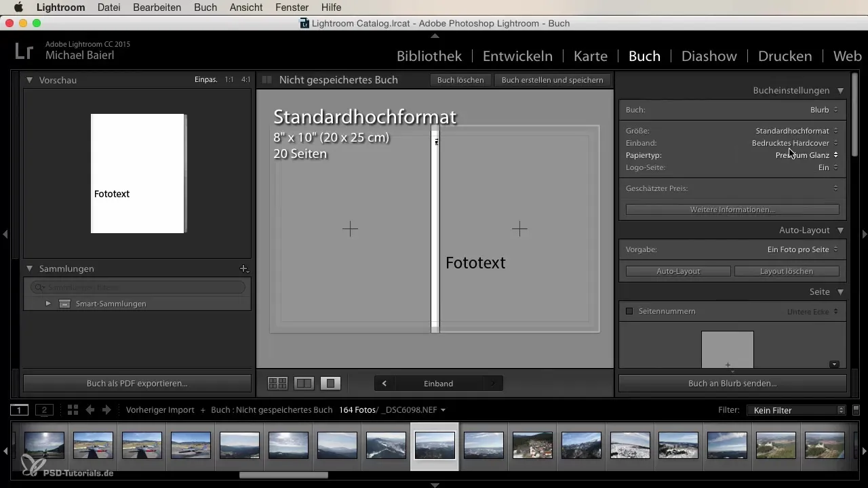Switch to spread view mode

[304, 384]
